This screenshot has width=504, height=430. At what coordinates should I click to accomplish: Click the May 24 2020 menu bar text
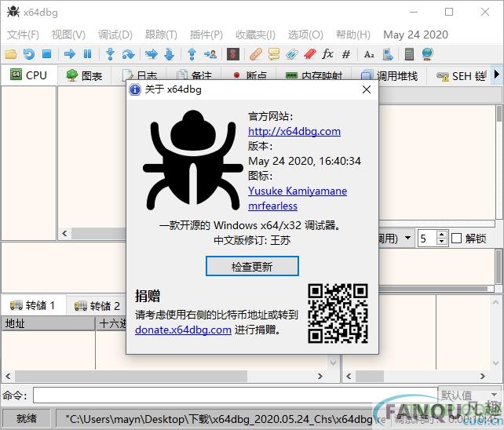(415, 35)
